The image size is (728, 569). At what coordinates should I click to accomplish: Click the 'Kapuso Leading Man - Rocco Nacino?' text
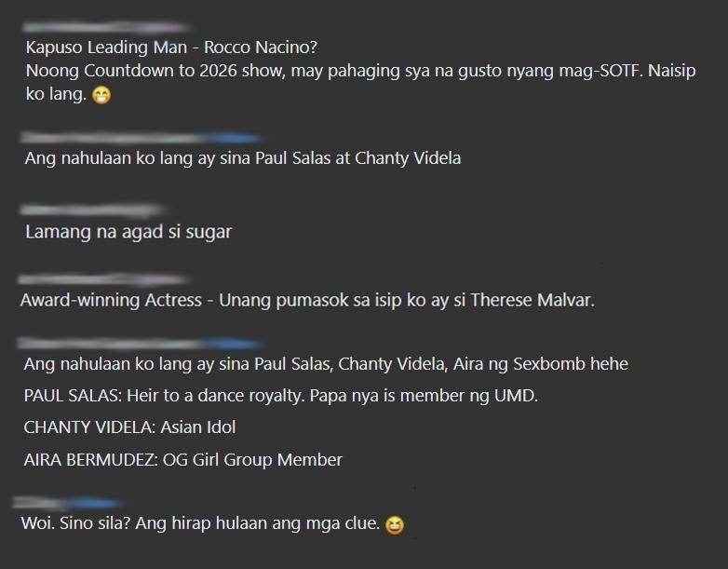171,47
